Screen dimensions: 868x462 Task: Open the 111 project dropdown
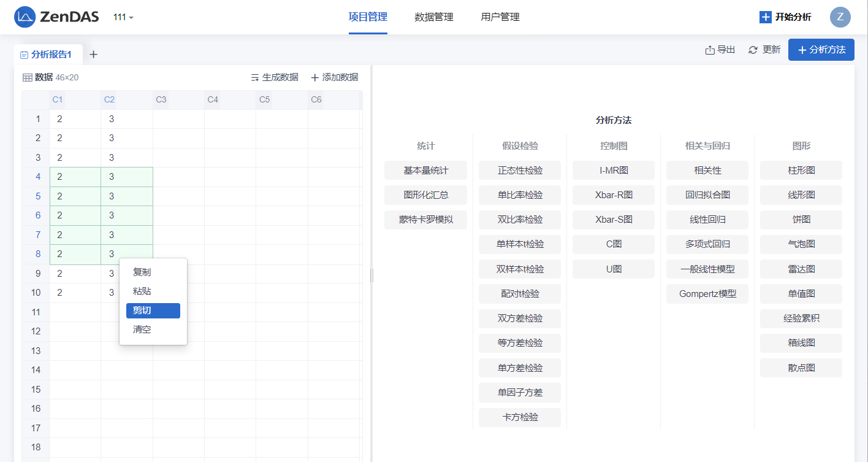click(123, 17)
